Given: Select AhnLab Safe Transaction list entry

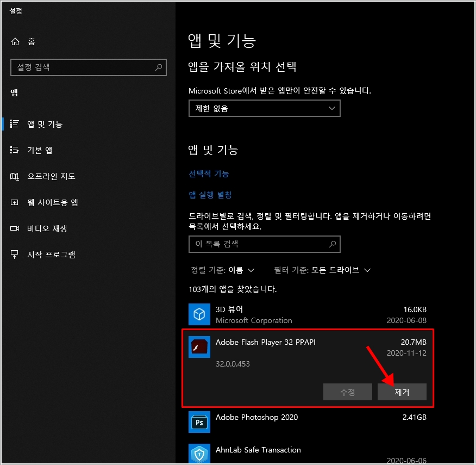Looking at the screenshot, I should click(x=307, y=454).
